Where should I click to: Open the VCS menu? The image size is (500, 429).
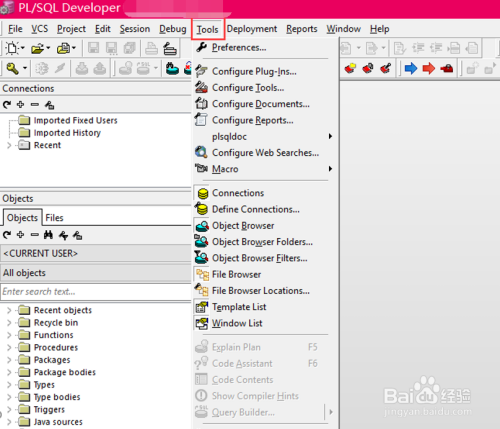tap(40, 29)
